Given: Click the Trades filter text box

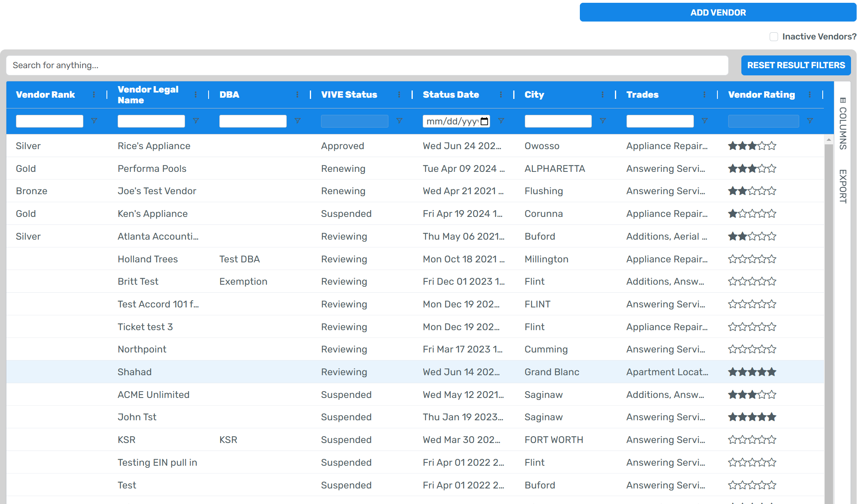Looking at the screenshot, I should pos(660,121).
